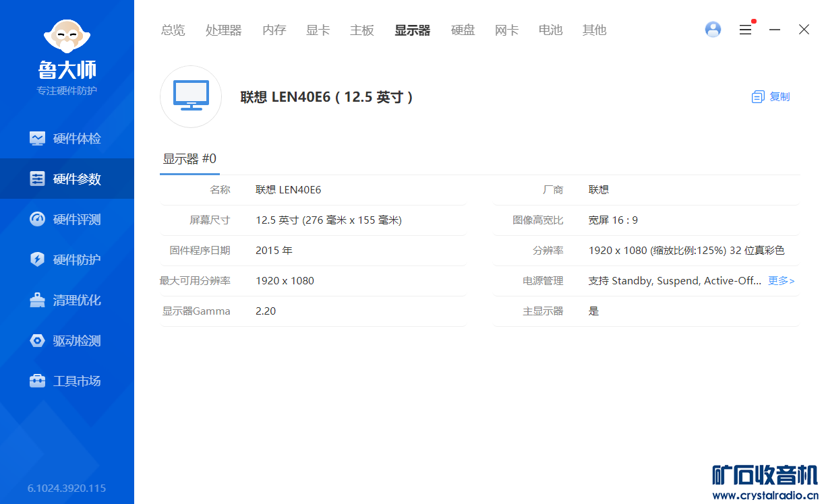Click resolution value with 缩放比例:125%

(x=686, y=251)
